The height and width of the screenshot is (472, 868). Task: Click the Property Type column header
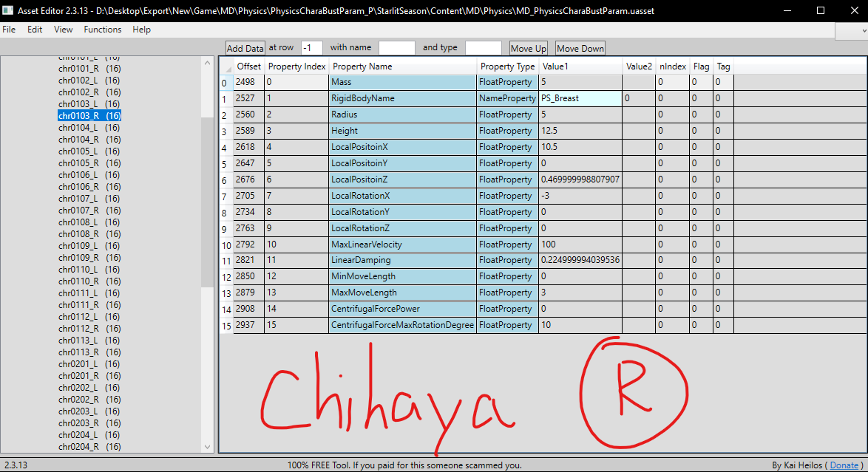click(x=507, y=66)
